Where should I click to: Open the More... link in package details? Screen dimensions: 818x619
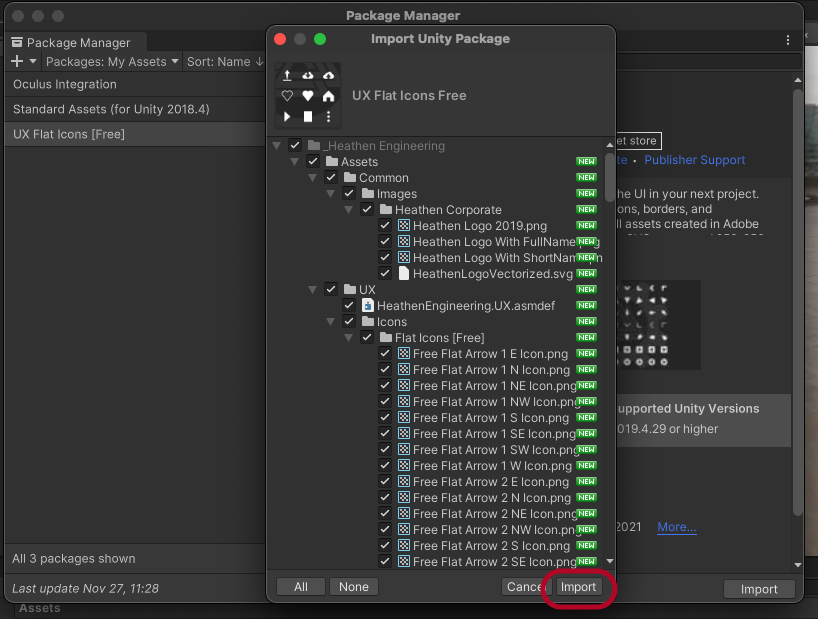point(677,527)
